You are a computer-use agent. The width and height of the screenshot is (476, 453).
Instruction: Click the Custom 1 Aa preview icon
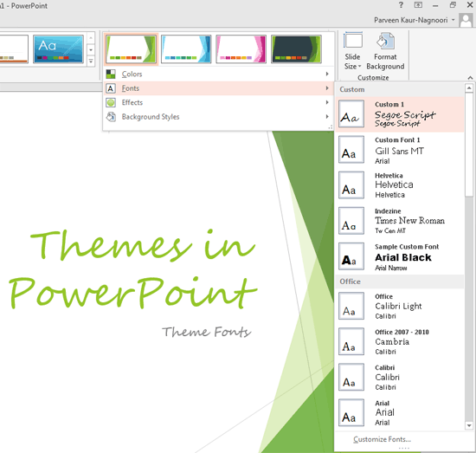point(351,114)
